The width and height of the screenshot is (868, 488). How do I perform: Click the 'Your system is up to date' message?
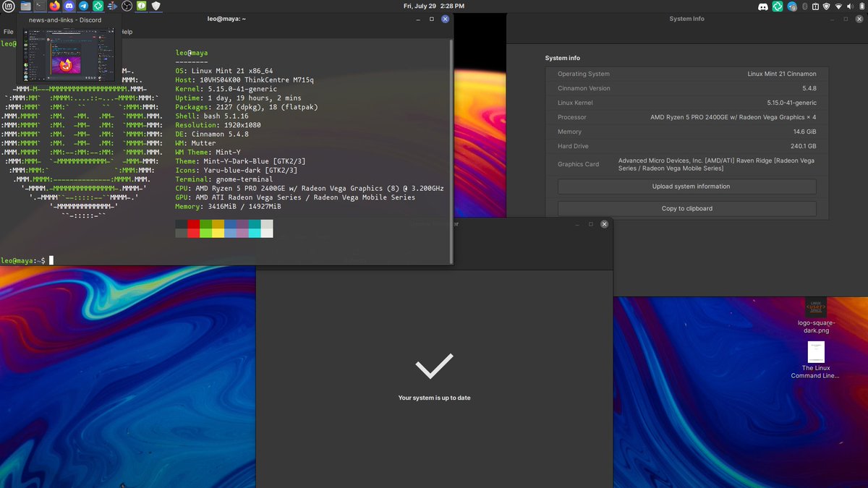click(434, 398)
